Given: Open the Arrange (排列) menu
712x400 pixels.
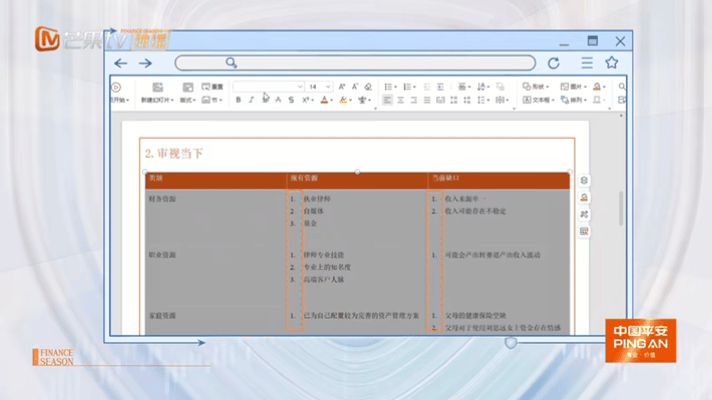Looking at the screenshot, I should click(x=574, y=100).
